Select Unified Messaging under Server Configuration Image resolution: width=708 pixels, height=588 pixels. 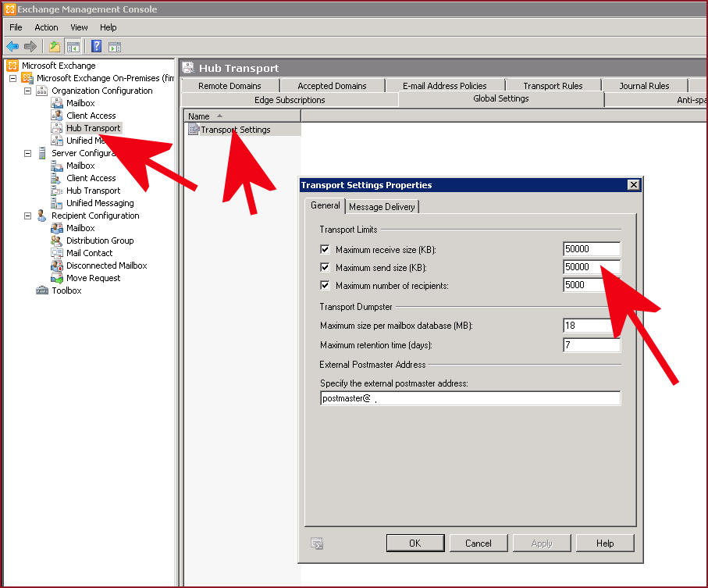[x=100, y=203]
